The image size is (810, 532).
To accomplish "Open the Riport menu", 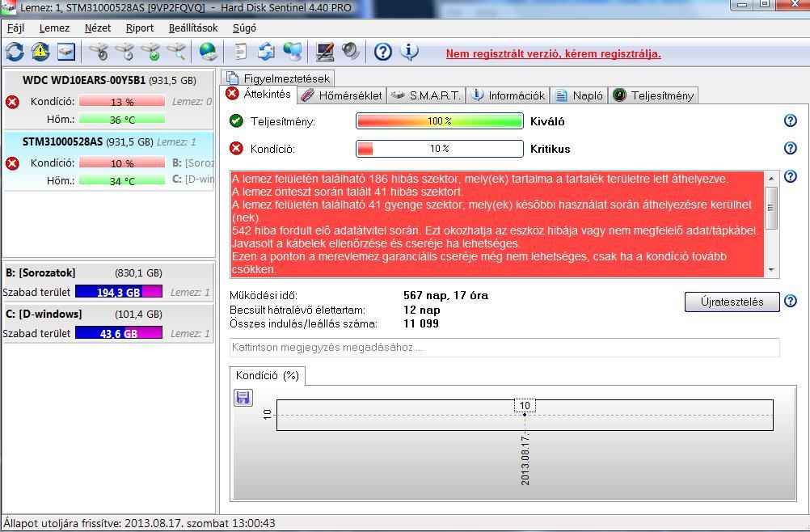I will coord(140,27).
